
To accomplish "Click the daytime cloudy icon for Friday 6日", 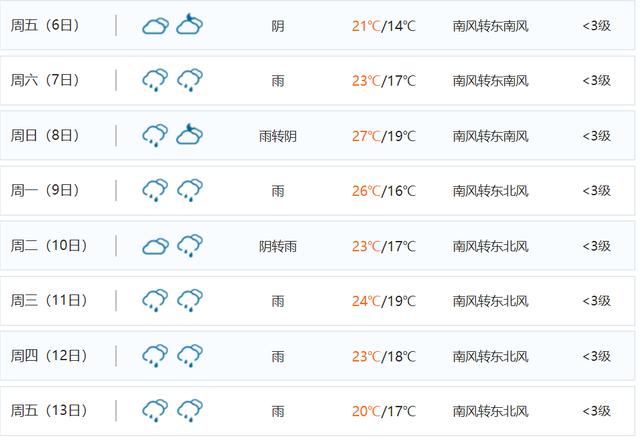I will pyautogui.click(x=156, y=26).
